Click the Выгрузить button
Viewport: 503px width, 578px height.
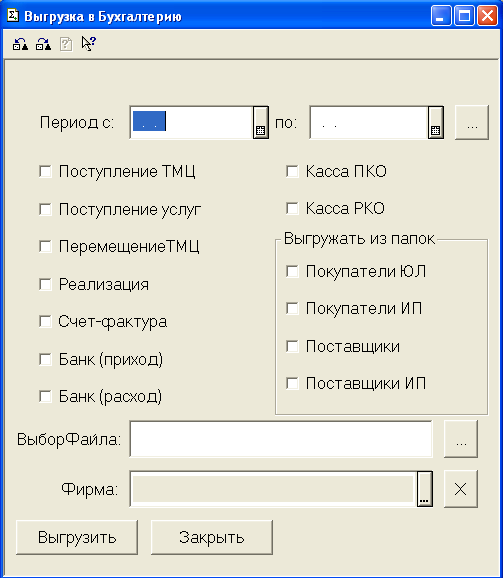point(77,537)
